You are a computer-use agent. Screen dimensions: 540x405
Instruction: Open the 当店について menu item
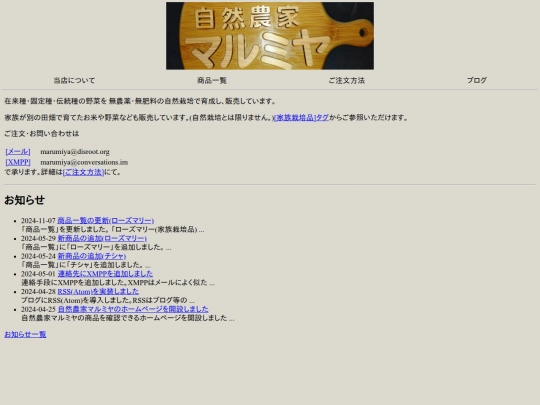74,80
